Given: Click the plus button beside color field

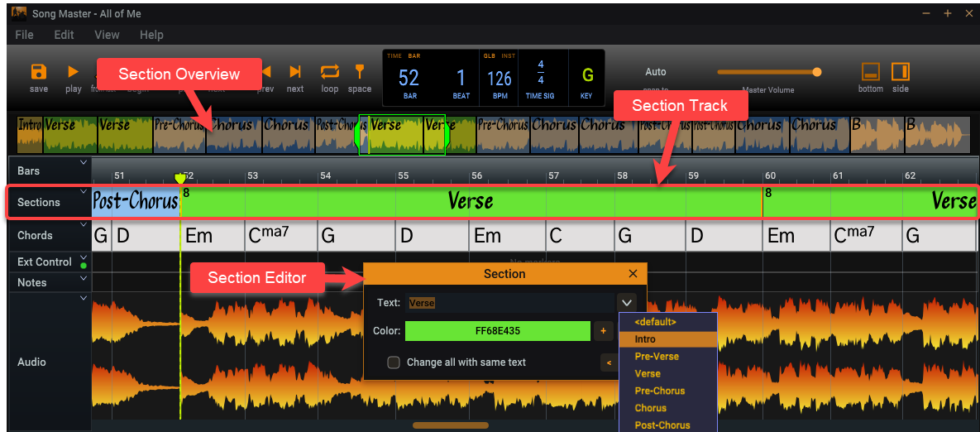Looking at the screenshot, I should click(x=603, y=331).
